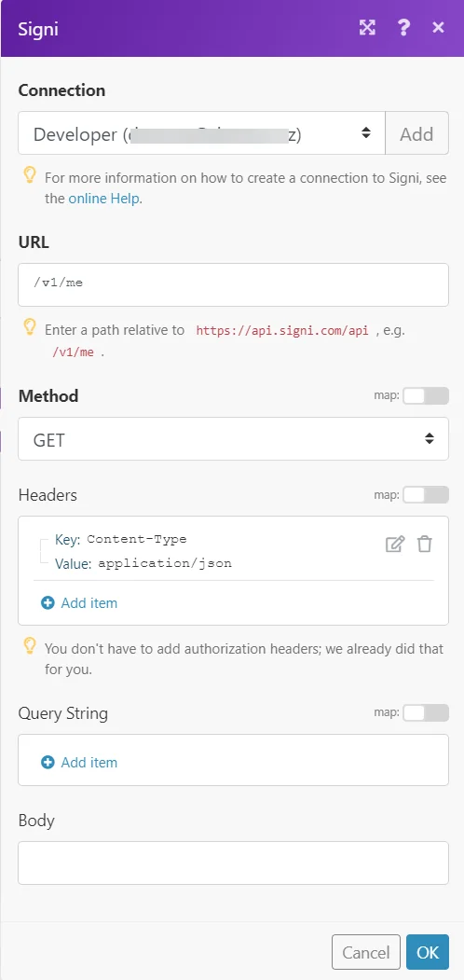The image size is (464, 980).
Task: Enable the map switch for Headers
Action: pos(425,495)
